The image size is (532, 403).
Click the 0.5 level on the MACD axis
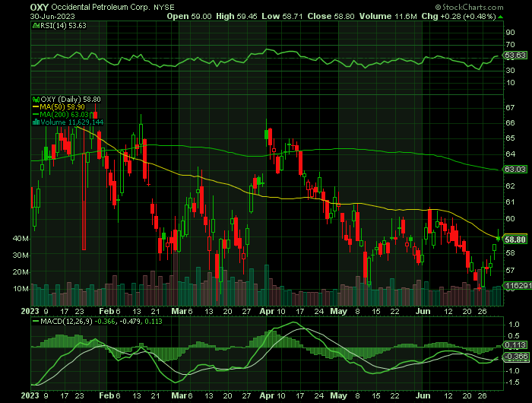click(x=514, y=336)
